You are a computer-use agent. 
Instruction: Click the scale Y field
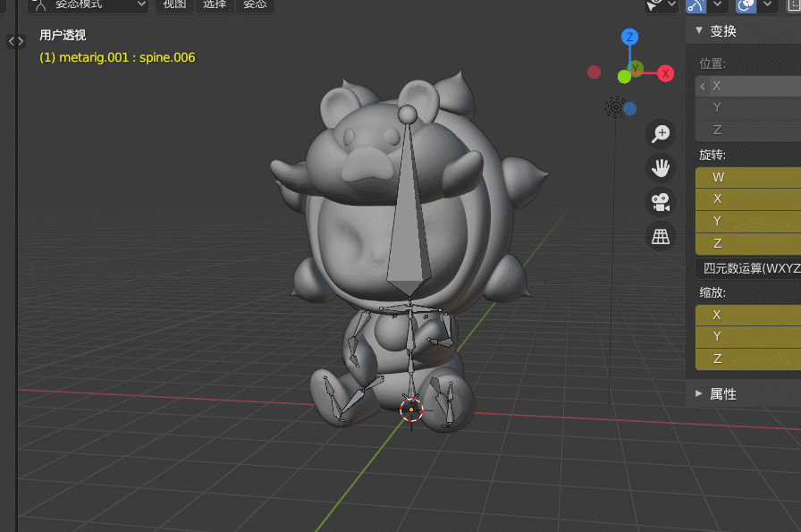pyautogui.click(x=748, y=336)
